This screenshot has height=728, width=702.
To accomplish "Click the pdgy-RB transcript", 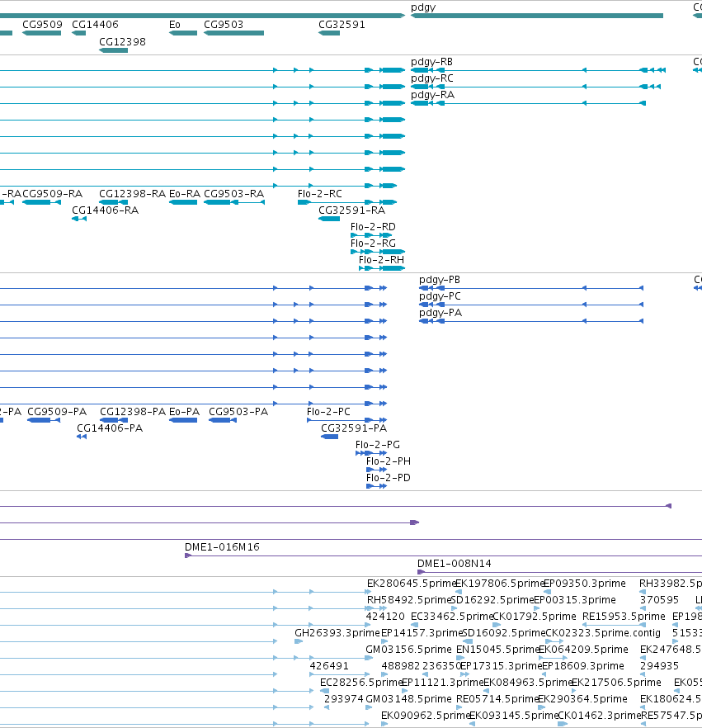I will (538, 70).
